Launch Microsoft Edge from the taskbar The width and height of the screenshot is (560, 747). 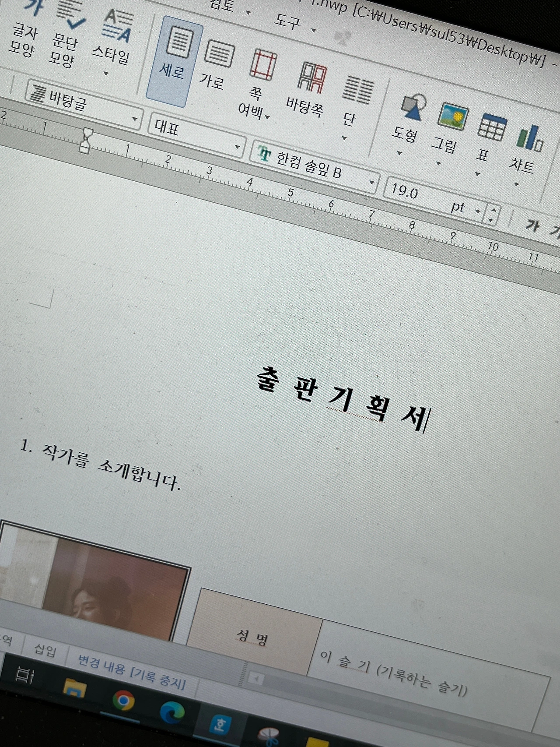171,713
